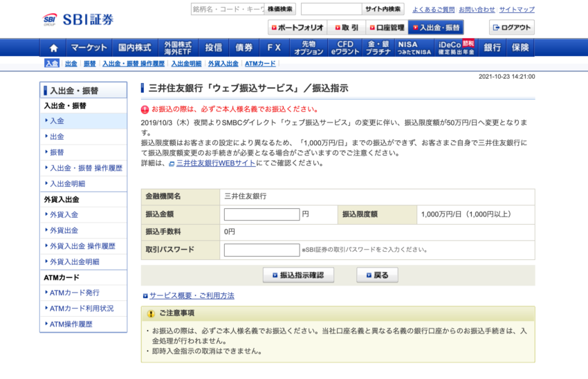Image resolution: width=588 pixels, height=379 pixels.
Task: Click 外貨入出金明細 in the left sidebar
Action: point(83,262)
